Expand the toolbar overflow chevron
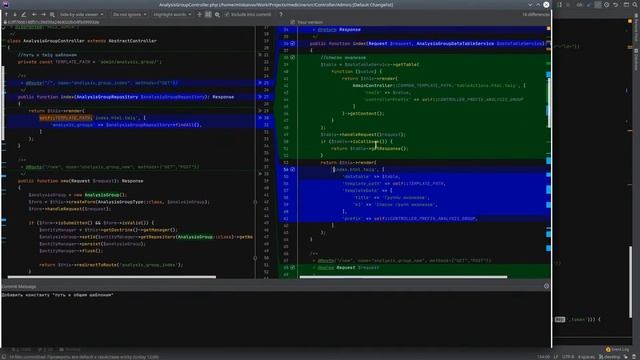This screenshot has height=360, width=640. (x=281, y=14)
